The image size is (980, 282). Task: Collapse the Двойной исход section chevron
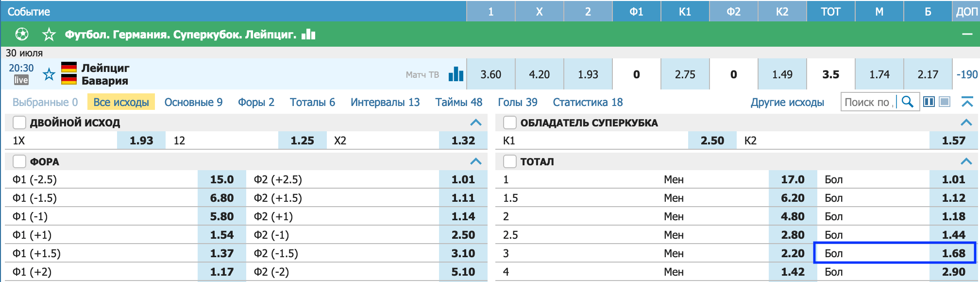click(x=476, y=123)
